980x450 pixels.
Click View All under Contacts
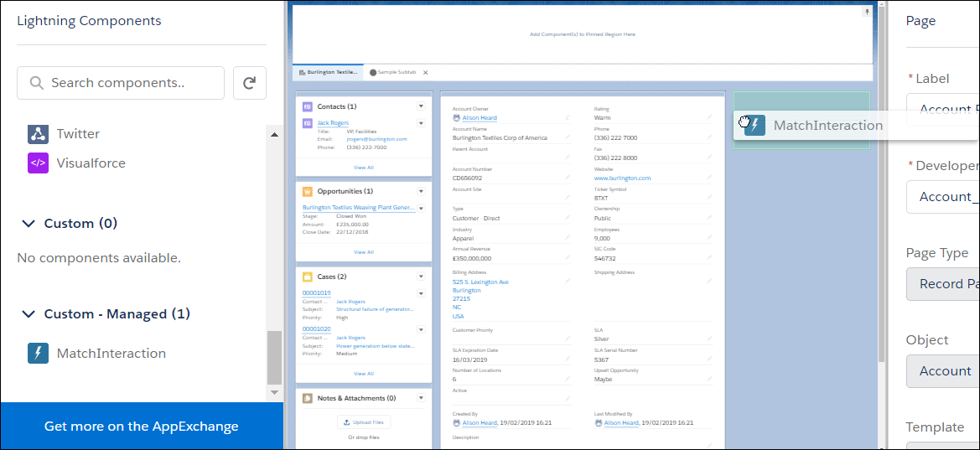coord(364,168)
